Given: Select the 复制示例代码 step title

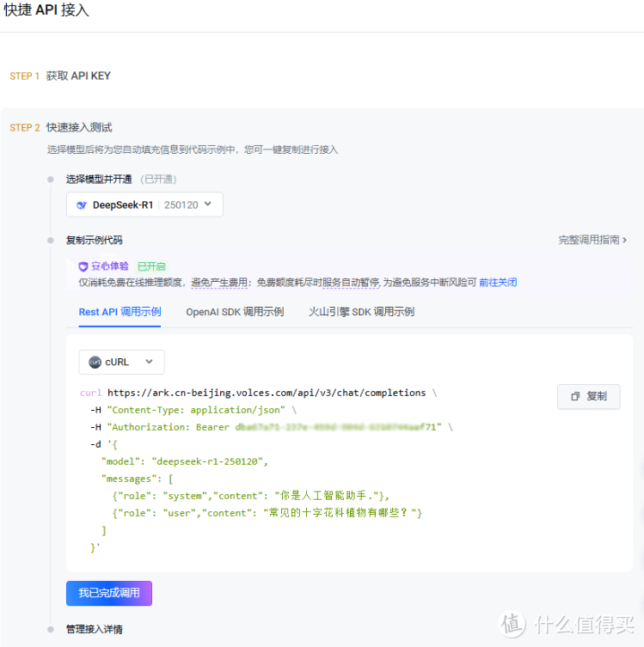Looking at the screenshot, I should pos(94,240).
